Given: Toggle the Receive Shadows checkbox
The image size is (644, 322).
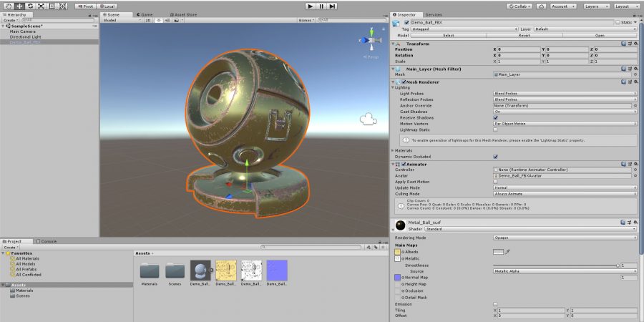Looking at the screenshot, I should point(495,118).
